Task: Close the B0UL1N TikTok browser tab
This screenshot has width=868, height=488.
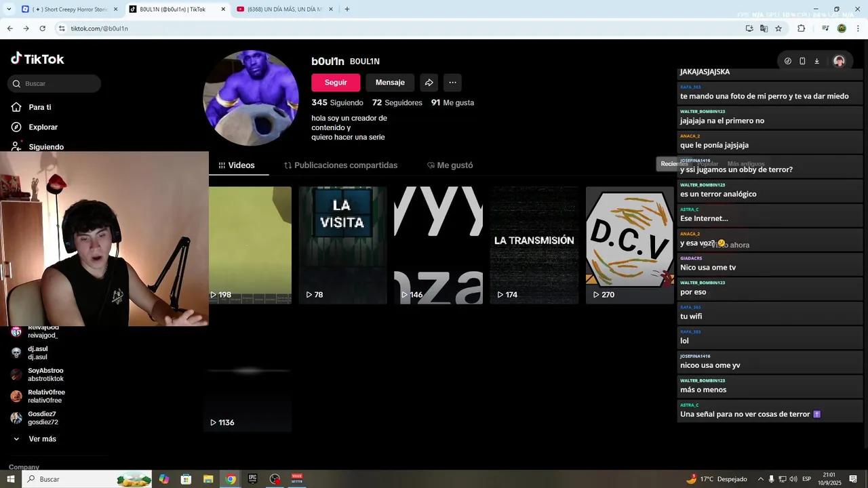Action: [223, 9]
